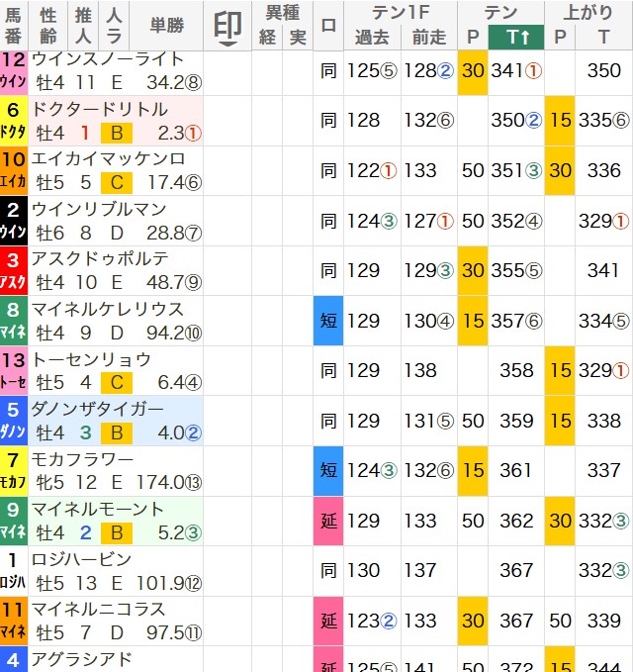Click the ロ column header
The width and height of the screenshot is (633, 672).
(328, 26)
